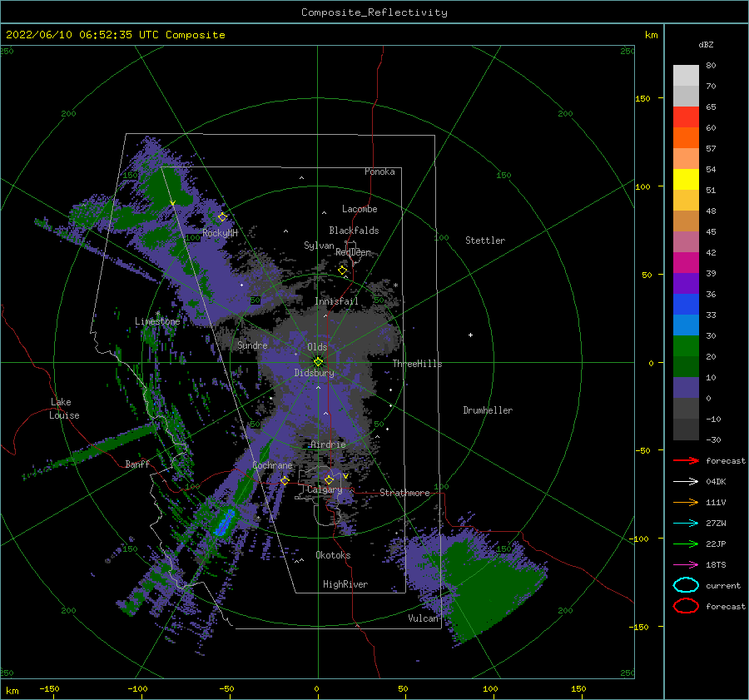Click the Strathmore city label
Image resolution: width=749 pixels, height=700 pixels.
[404, 493]
